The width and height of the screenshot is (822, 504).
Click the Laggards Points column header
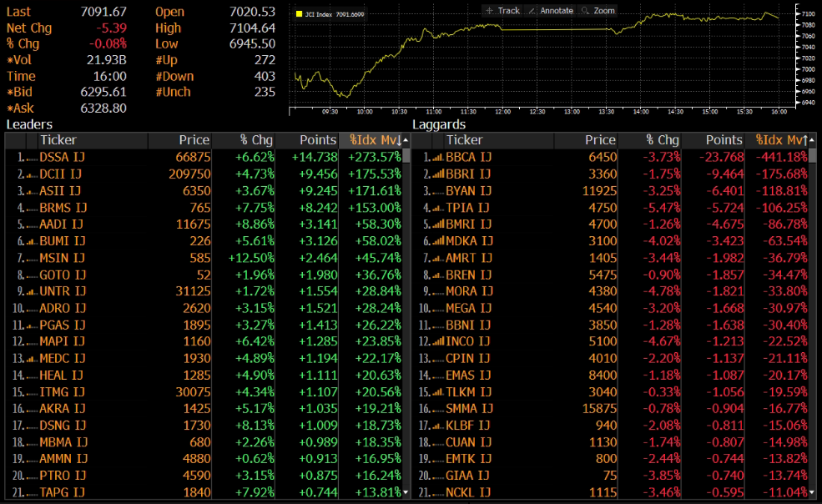tap(723, 140)
